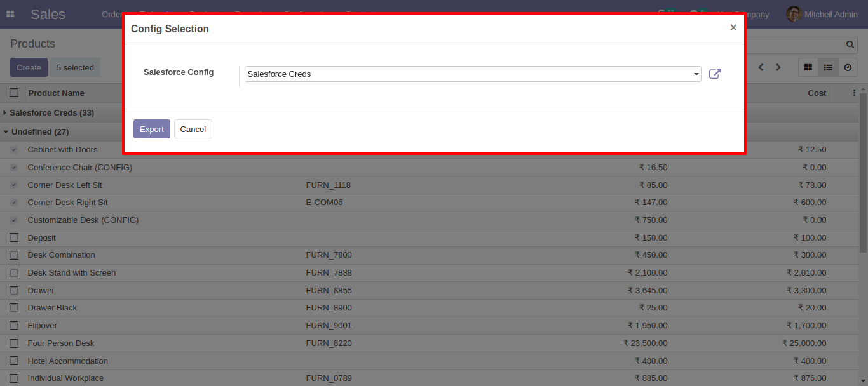Uncheck Corner Desk Right Sit row
The image size is (868, 386).
14,203
